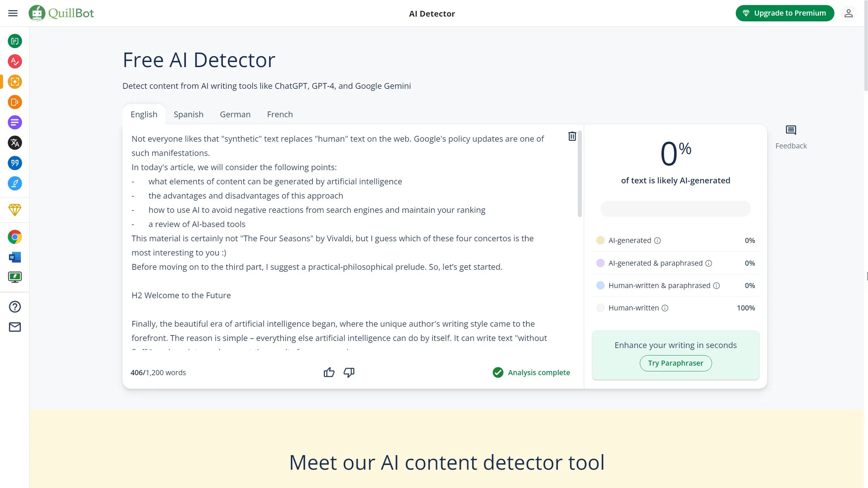The image size is (868, 488).
Task: Open the hamburger navigation menu
Action: click(x=13, y=13)
